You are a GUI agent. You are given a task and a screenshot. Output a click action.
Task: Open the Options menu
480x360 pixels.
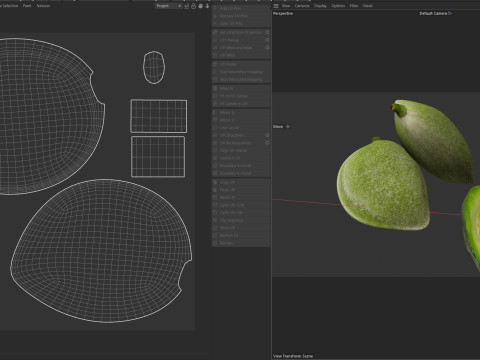coord(338,6)
